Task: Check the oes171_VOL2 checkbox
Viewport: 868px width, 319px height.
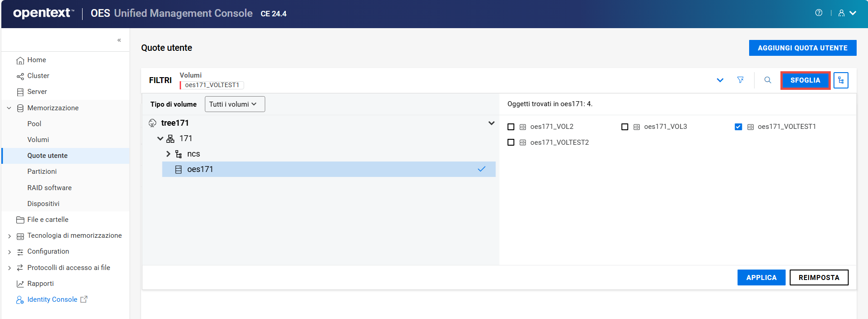Action: [511, 127]
